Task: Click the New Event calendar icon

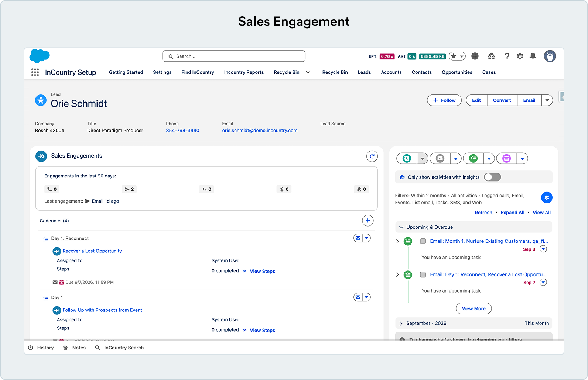Action: tap(506, 159)
